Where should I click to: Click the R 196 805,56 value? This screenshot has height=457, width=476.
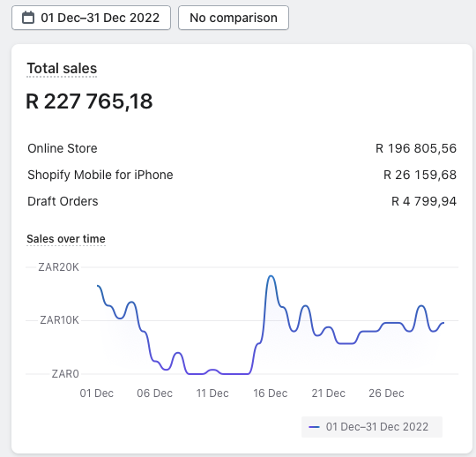416,148
